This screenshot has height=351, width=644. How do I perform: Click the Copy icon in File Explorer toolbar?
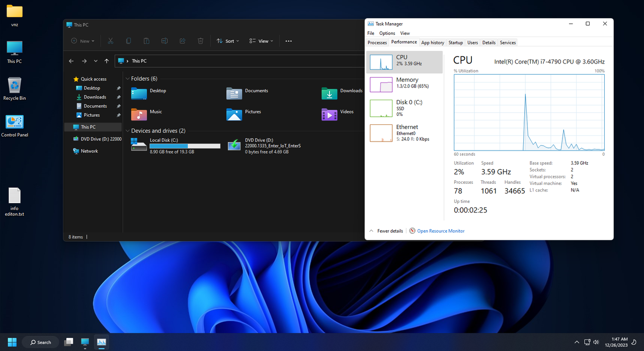[128, 41]
